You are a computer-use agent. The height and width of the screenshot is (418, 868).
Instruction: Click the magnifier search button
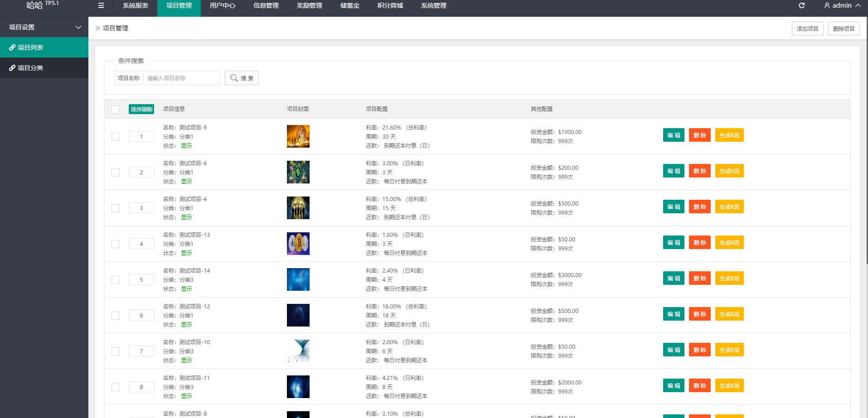241,78
